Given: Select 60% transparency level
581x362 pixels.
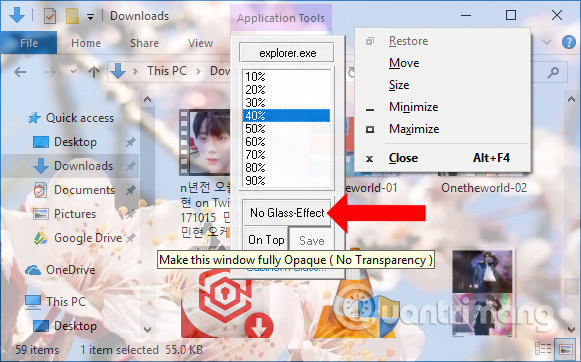Looking at the screenshot, I should [x=286, y=142].
